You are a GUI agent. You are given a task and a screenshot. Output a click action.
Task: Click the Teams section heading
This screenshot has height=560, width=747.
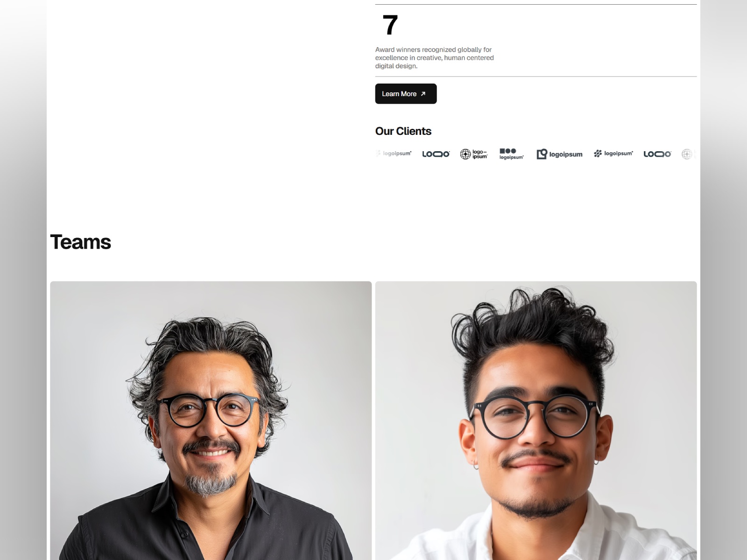80,242
